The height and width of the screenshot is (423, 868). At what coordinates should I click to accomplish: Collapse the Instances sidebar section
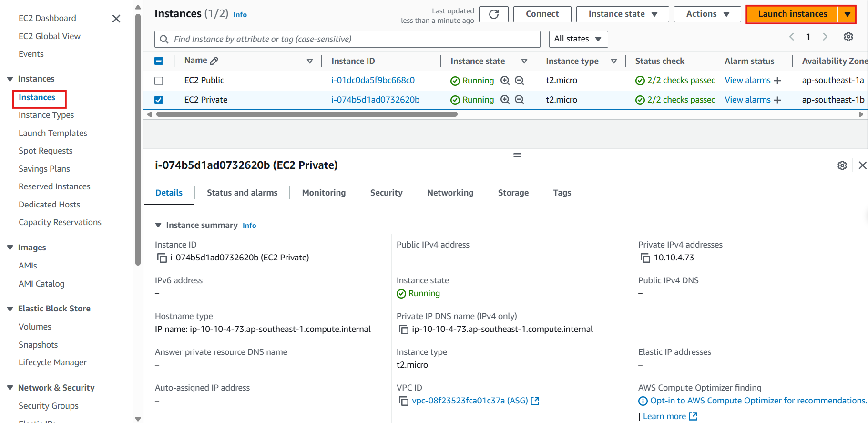coord(10,79)
